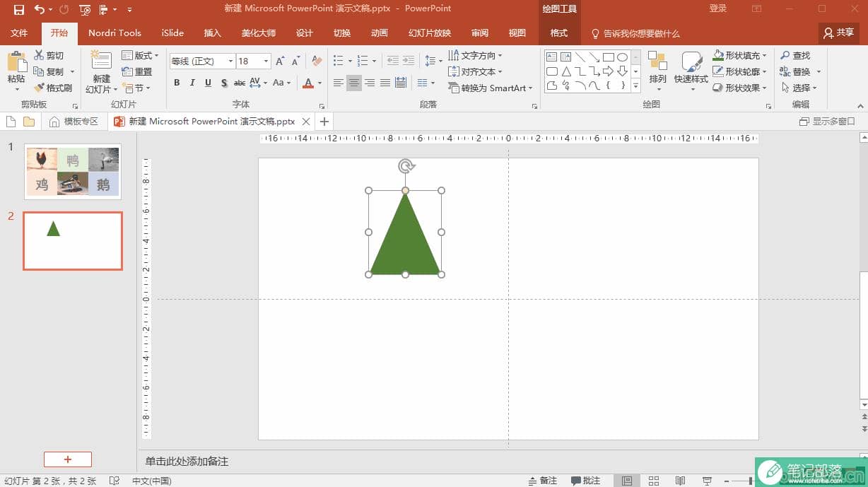868x487 pixels.
Task: Toggle Bold formatting
Action: [x=177, y=83]
